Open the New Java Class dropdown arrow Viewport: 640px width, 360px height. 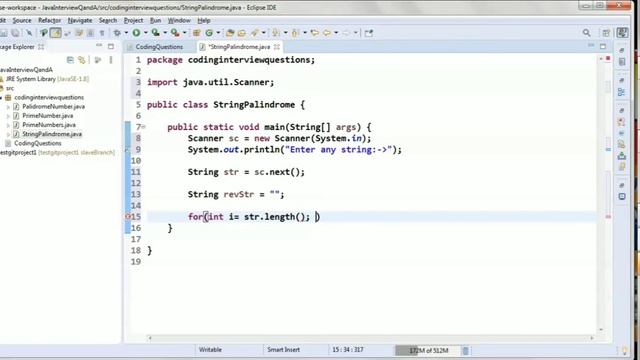tap(218, 33)
